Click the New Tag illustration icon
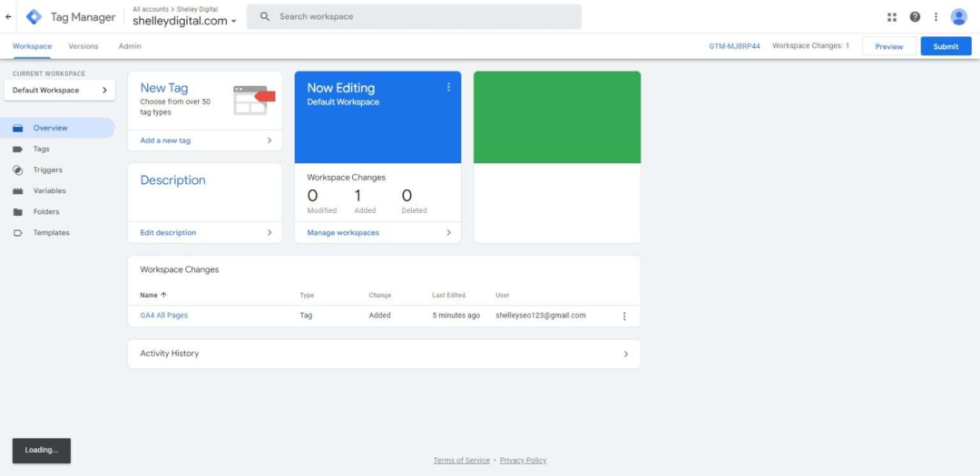This screenshot has width=980, height=476. [x=254, y=100]
